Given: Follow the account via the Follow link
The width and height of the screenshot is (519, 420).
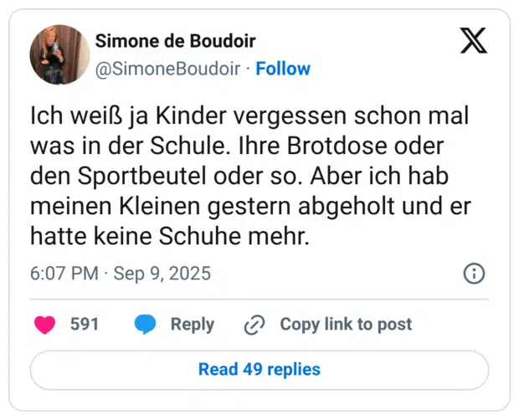Looking at the screenshot, I should click(283, 69).
